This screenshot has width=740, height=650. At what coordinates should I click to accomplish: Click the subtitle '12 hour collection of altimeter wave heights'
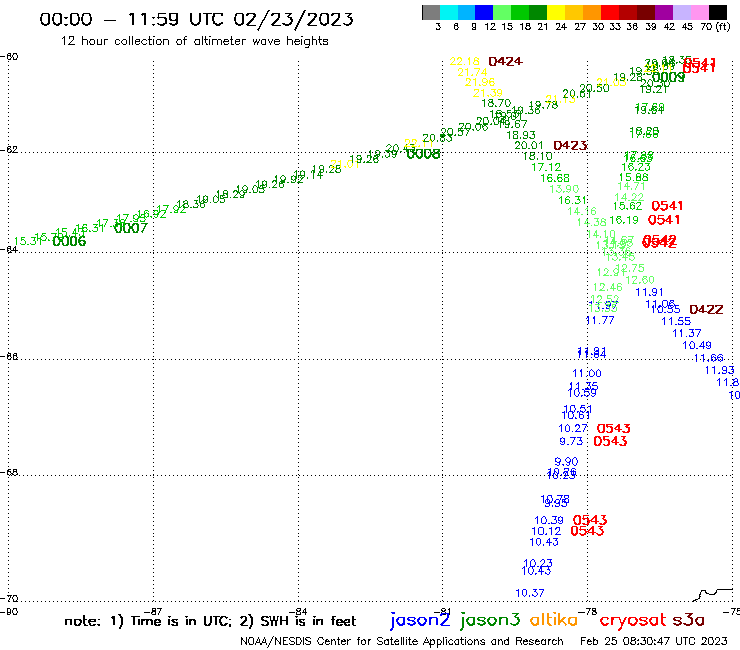(x=194, y=41)
